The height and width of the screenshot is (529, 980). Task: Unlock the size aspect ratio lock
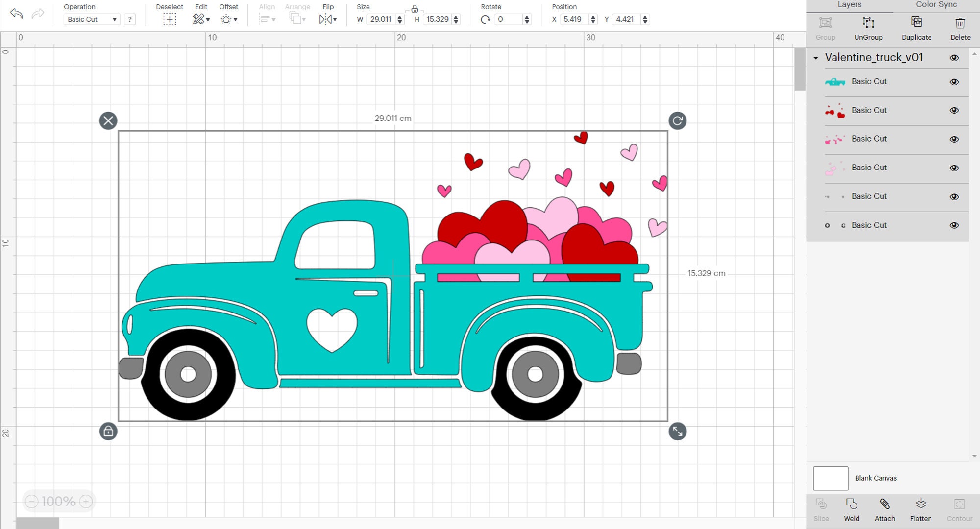point(415,8)
